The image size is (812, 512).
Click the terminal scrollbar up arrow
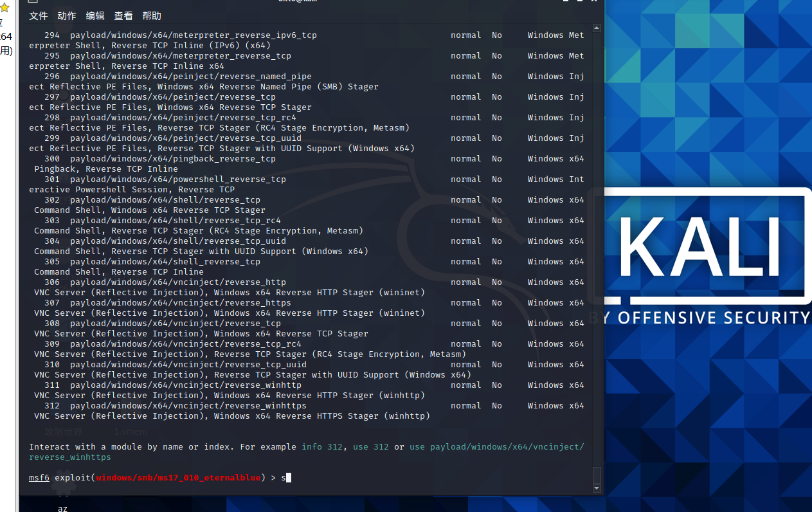click(597, 28)
